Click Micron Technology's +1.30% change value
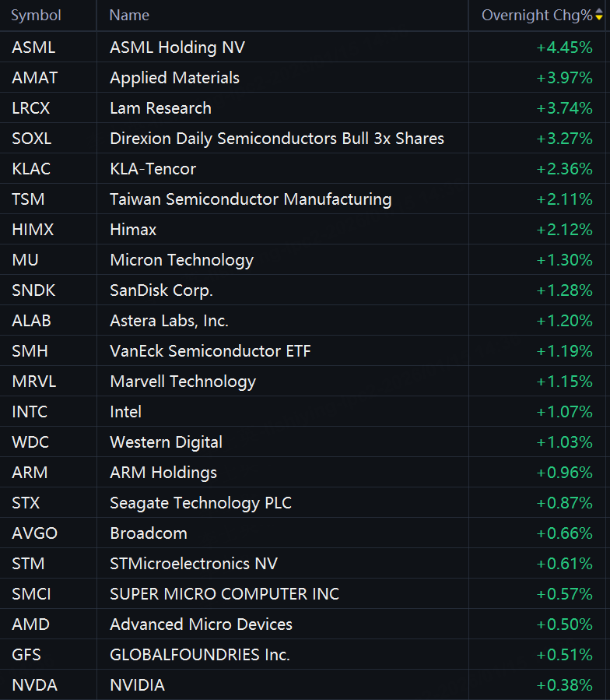The image size is (610, 700). 564,260
